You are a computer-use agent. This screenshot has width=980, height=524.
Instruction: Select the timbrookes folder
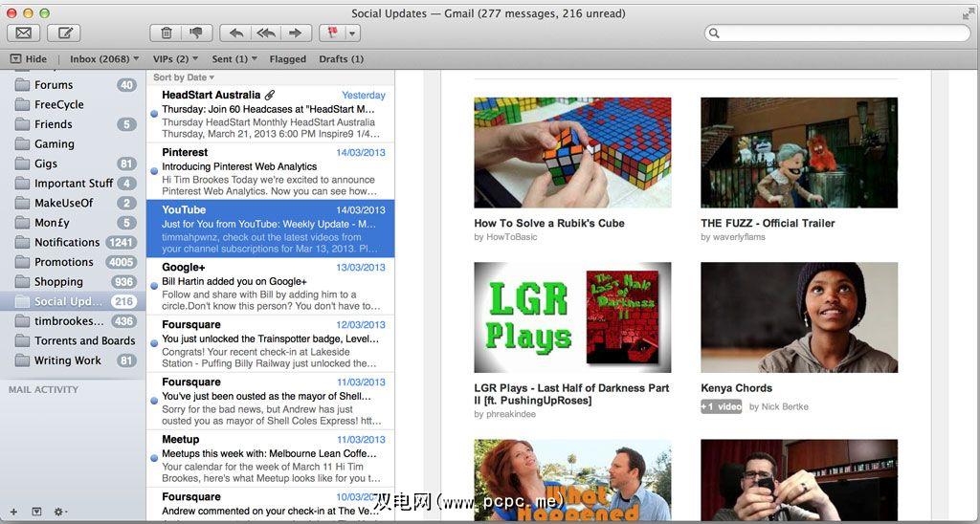[x=73, y=321]
